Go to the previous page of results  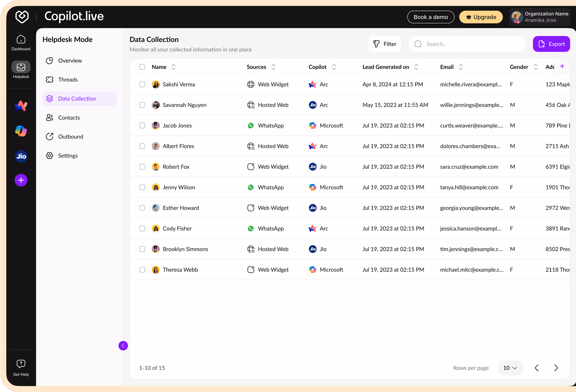[x=537, y=368]
